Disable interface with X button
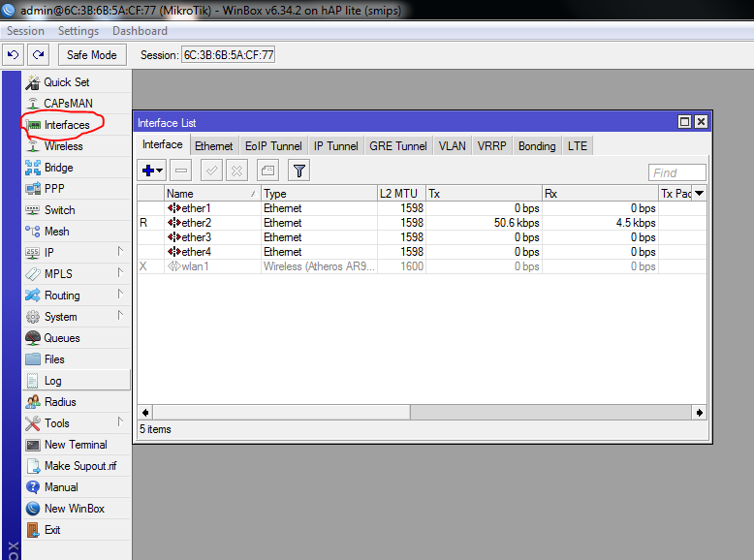Viewport: 754px width, 560px height. 237,171
